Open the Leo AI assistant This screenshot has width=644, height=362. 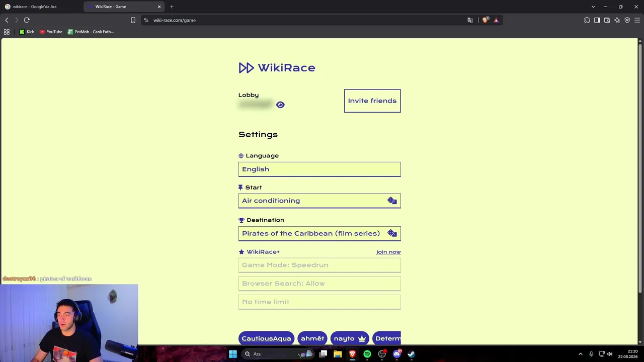point(617,20)
